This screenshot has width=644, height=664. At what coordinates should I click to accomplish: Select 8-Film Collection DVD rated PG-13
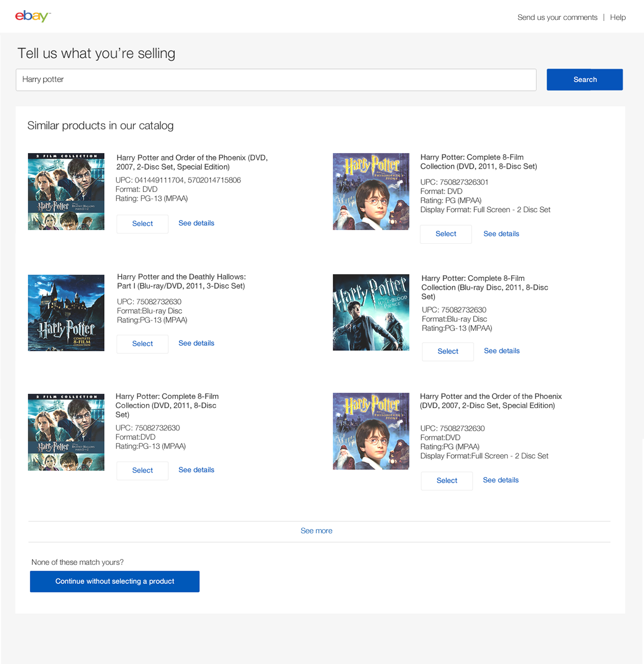point(143,470)
